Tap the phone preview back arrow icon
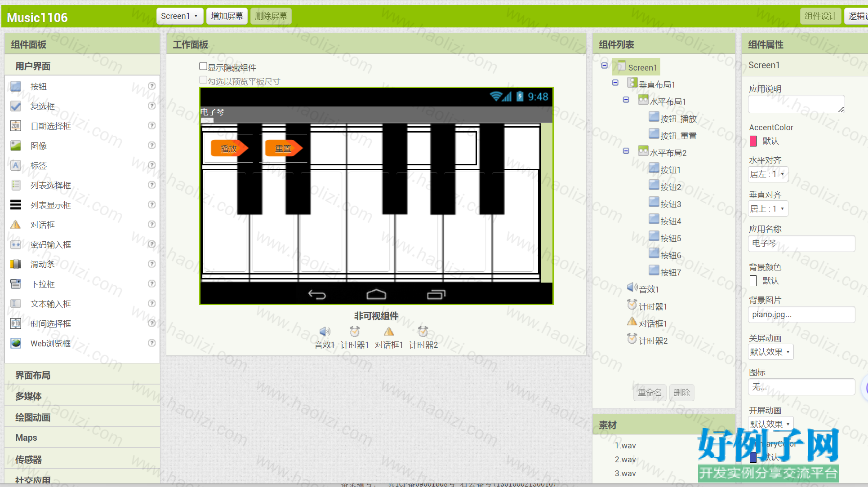Screen dimensions: 868x487 [317, 294]
